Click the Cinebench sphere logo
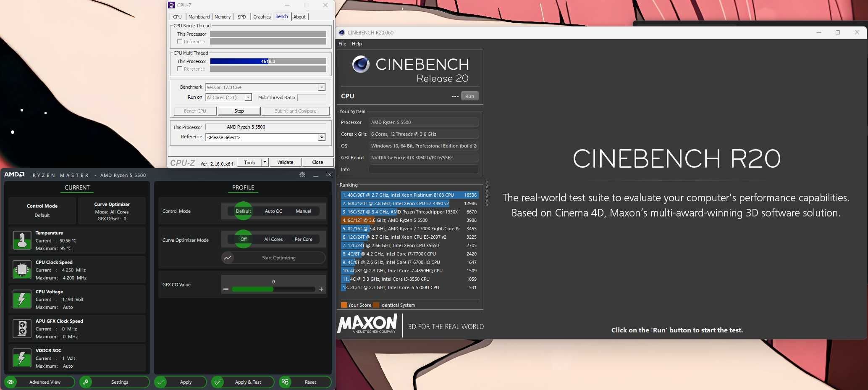 click(x=361, y=64)
